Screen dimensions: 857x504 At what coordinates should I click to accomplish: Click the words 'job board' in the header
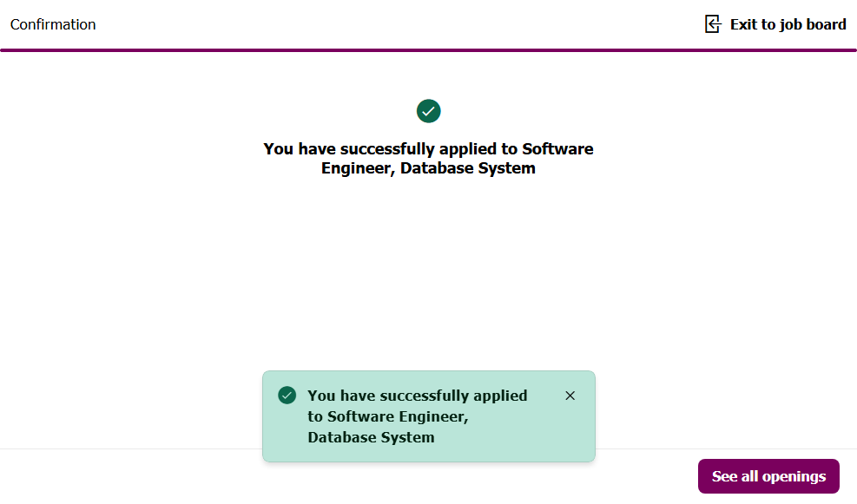coord(813,24)
